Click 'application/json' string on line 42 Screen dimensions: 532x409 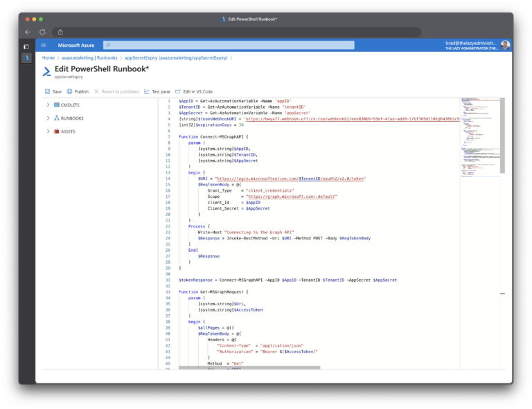click(x=282, y=346)
